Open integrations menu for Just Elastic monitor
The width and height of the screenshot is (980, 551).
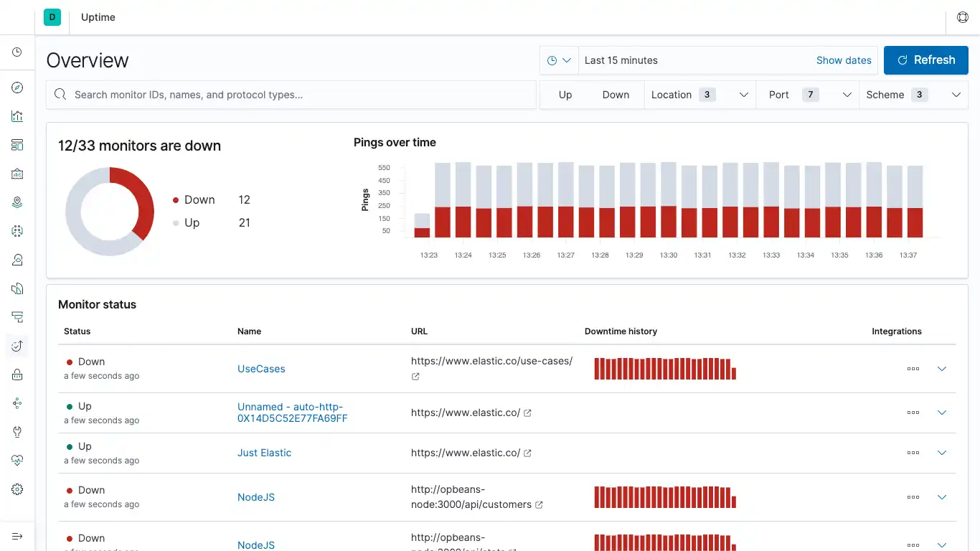click(913, 453)
